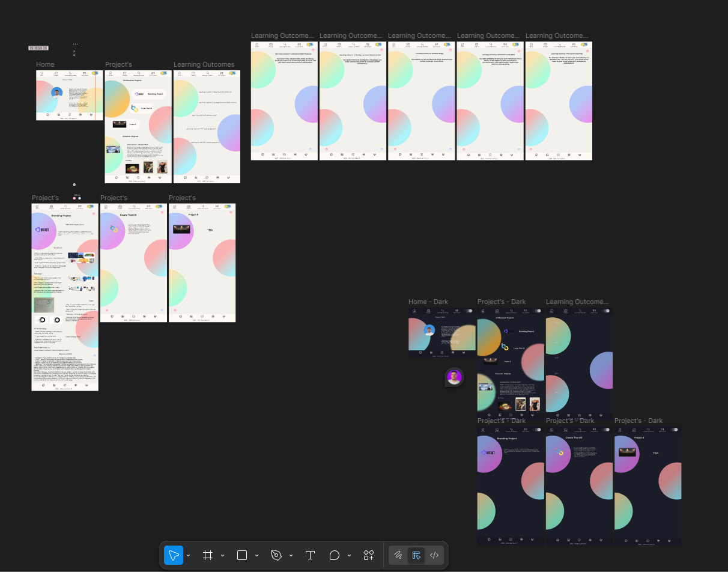Click the 'Home - Dark' frame label
728x572 pixels.
tap(428, 301)
